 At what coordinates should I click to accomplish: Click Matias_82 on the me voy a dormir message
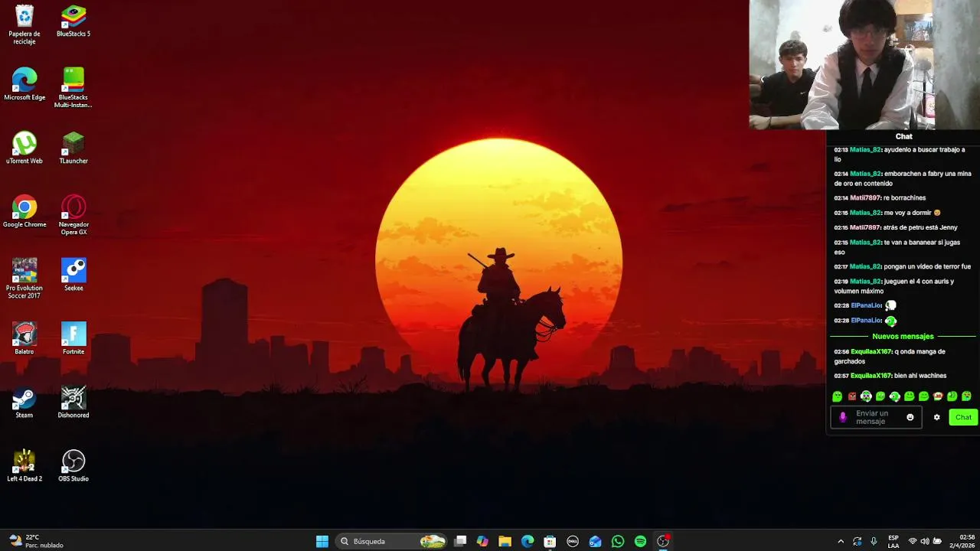click(x=865, y=213)
